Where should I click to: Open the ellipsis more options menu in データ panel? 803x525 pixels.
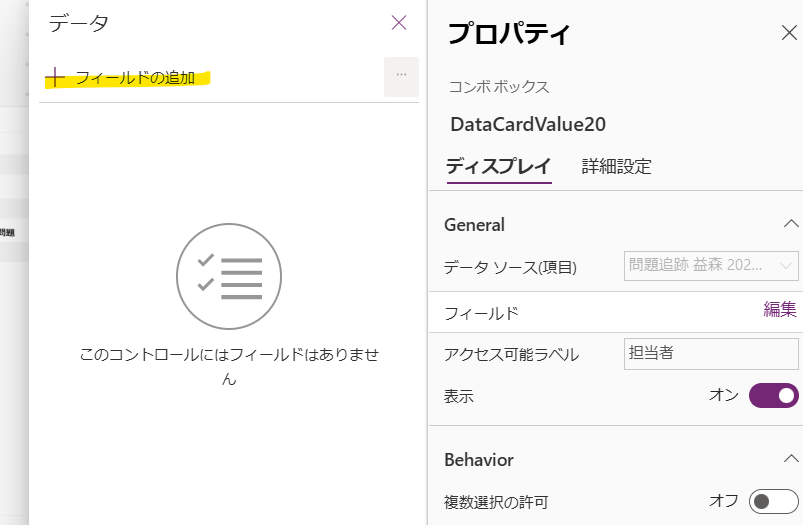(402, 77)
